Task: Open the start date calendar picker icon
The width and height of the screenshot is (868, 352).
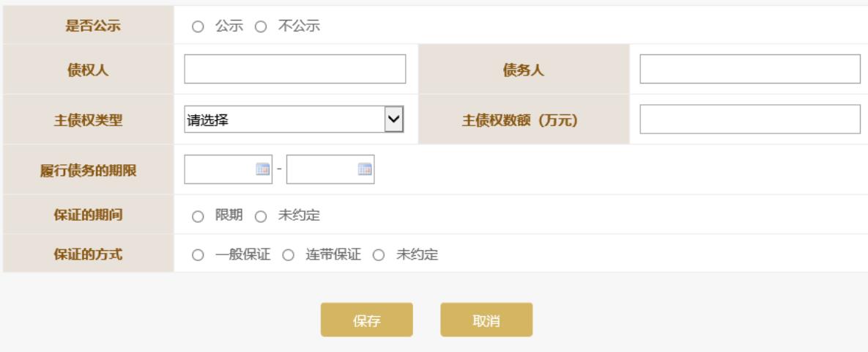Action: 262,169
